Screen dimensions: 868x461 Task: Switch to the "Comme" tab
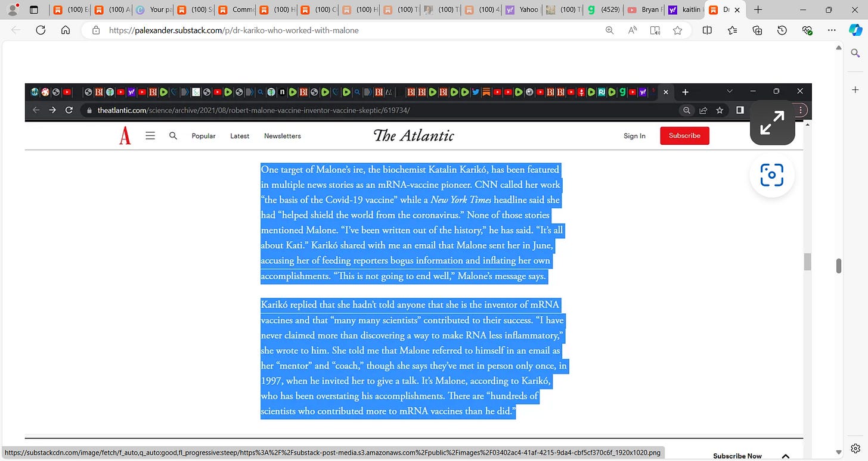[x=235, y=10]
